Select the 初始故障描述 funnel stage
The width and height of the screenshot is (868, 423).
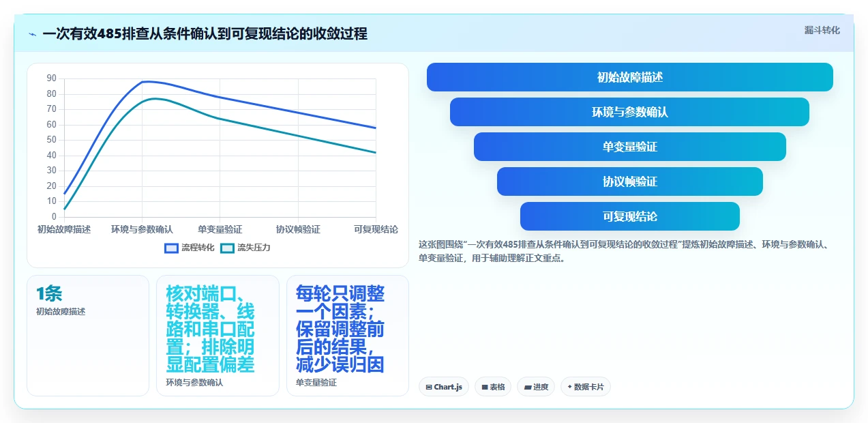630,77
